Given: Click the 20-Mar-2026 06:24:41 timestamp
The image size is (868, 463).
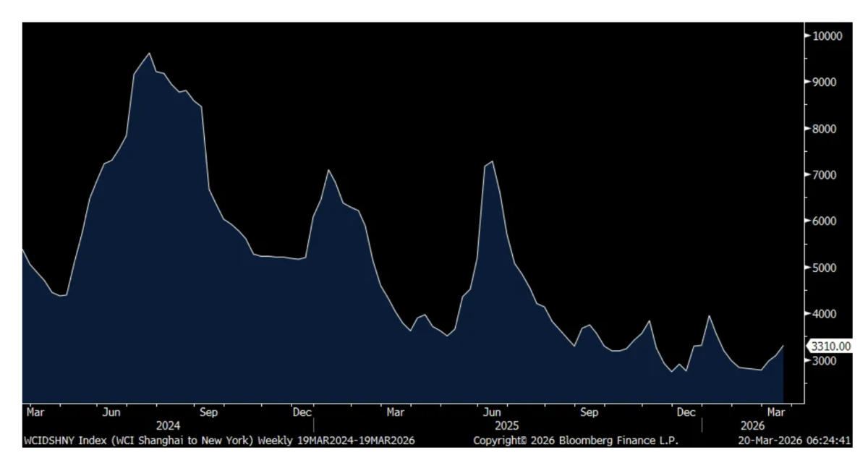Looking at the screenshot, I should (x=793, y=440).
